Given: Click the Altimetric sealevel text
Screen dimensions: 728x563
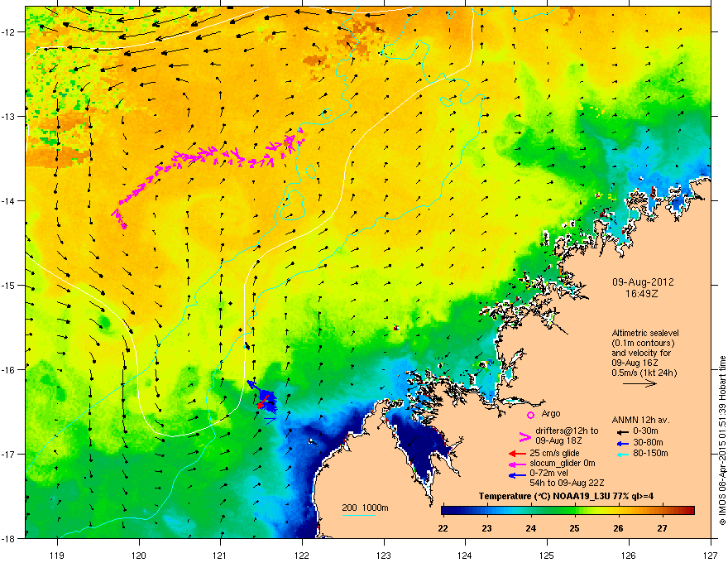Looking at the screenshot, I should click(645, 333).
